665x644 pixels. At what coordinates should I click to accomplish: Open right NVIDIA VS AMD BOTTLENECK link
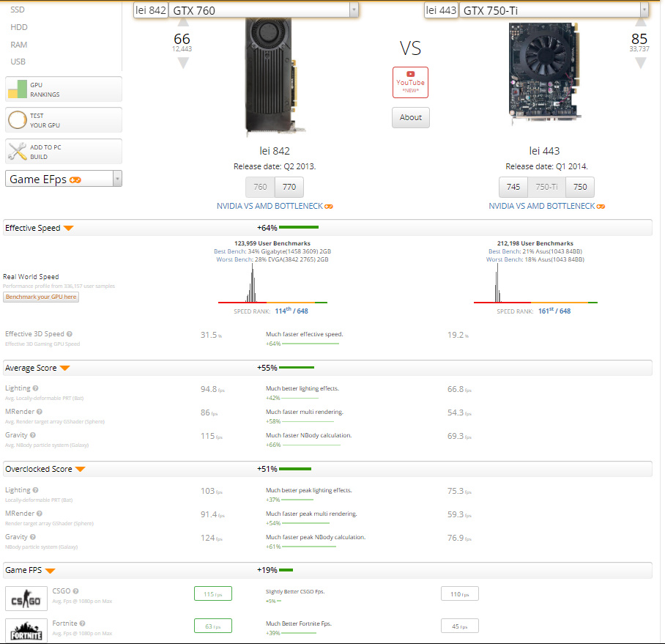(x=541, y=206)
